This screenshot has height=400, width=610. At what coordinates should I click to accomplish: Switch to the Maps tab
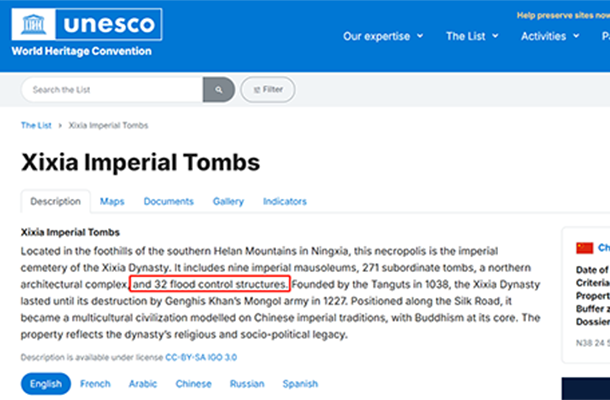pyautogui.click(x=112, y=201)
